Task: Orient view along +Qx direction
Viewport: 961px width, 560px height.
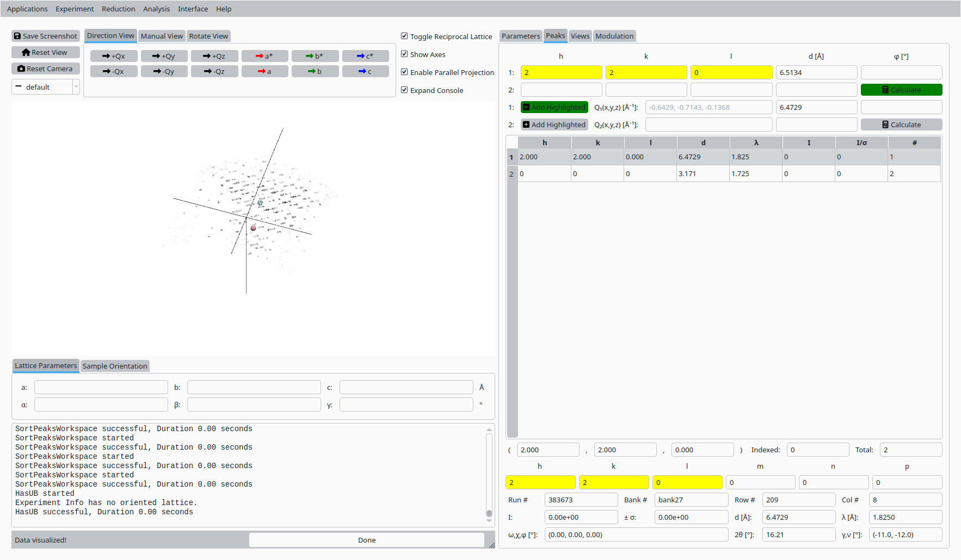Action: [114, 56]
